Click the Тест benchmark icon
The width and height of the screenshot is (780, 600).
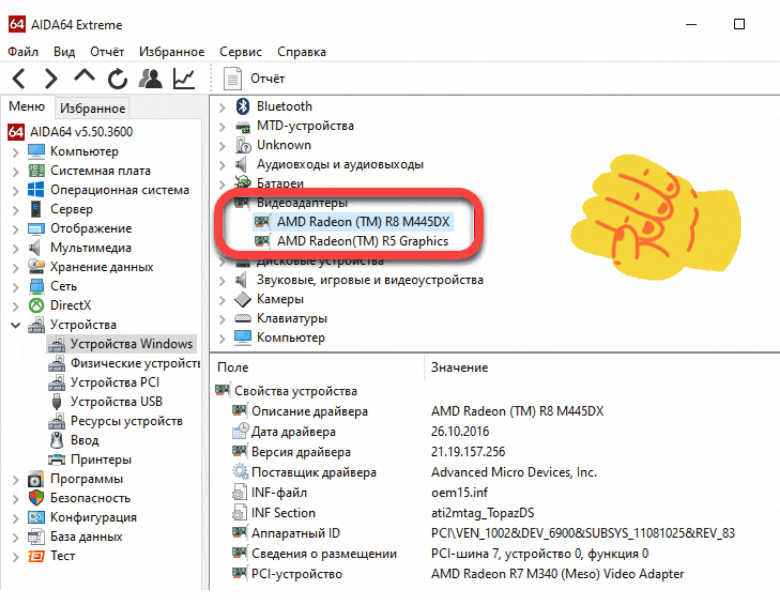point(36,556)
